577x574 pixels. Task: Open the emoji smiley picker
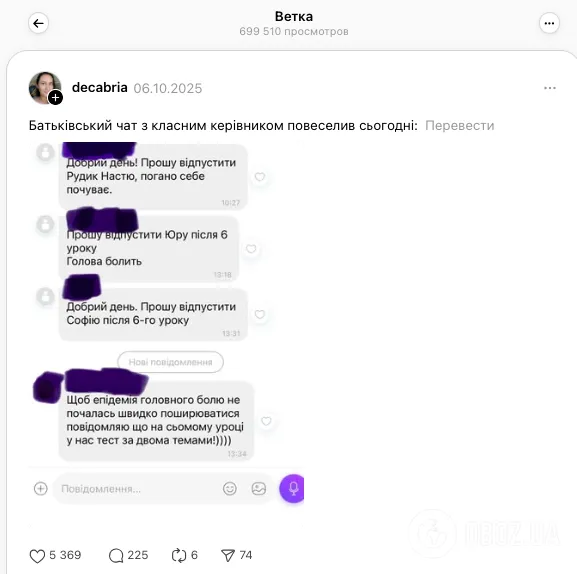tap(230, 489)
